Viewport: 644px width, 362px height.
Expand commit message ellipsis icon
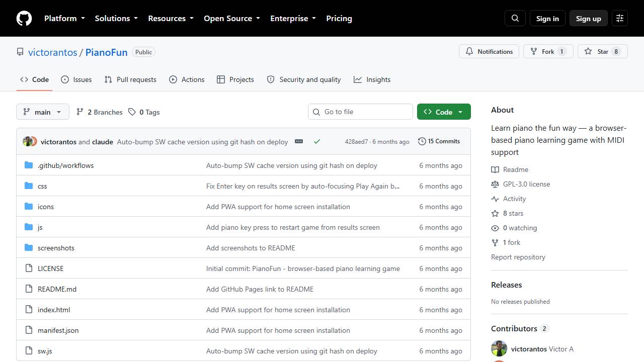click(299, 142)
